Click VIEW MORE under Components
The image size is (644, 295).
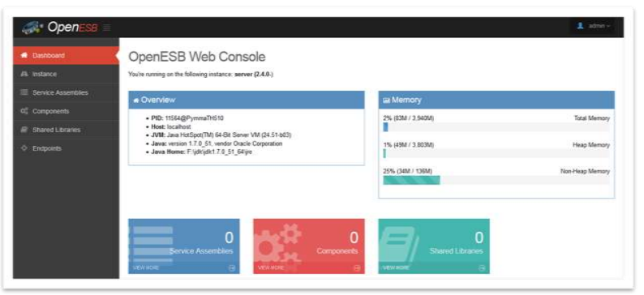pyautogui.click(x=271, y=268)
